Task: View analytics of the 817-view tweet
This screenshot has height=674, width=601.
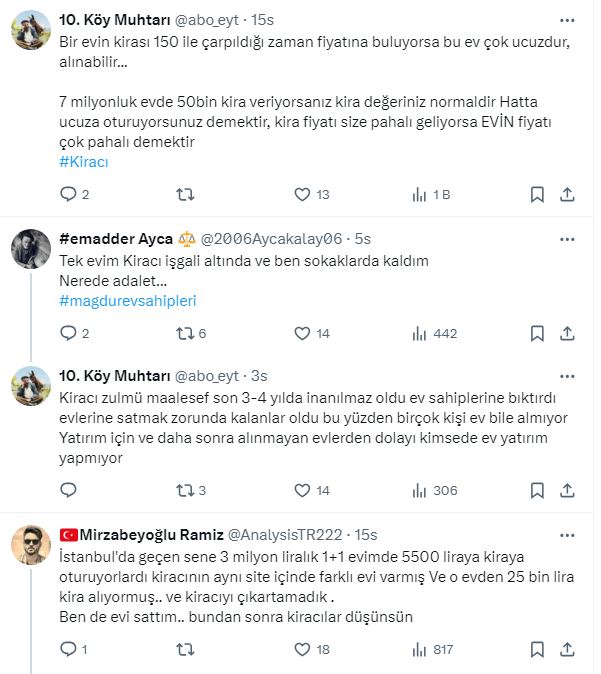Action: tap(421, 650)
